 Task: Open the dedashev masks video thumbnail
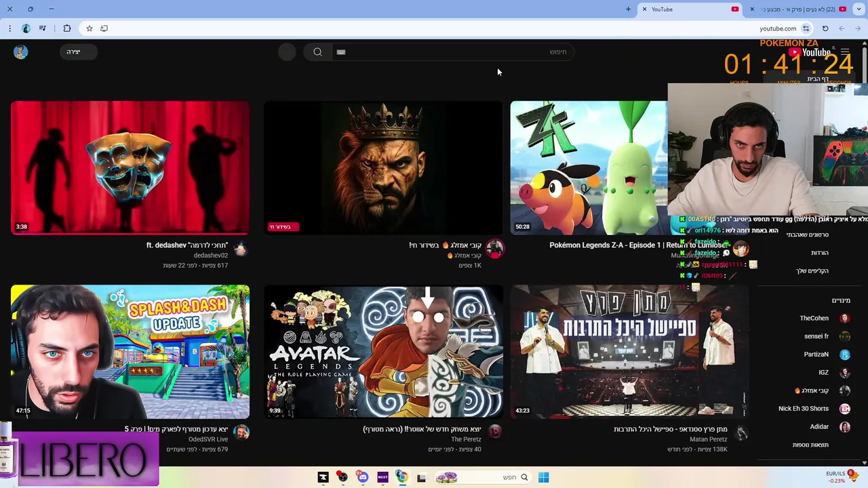(130, 167)
